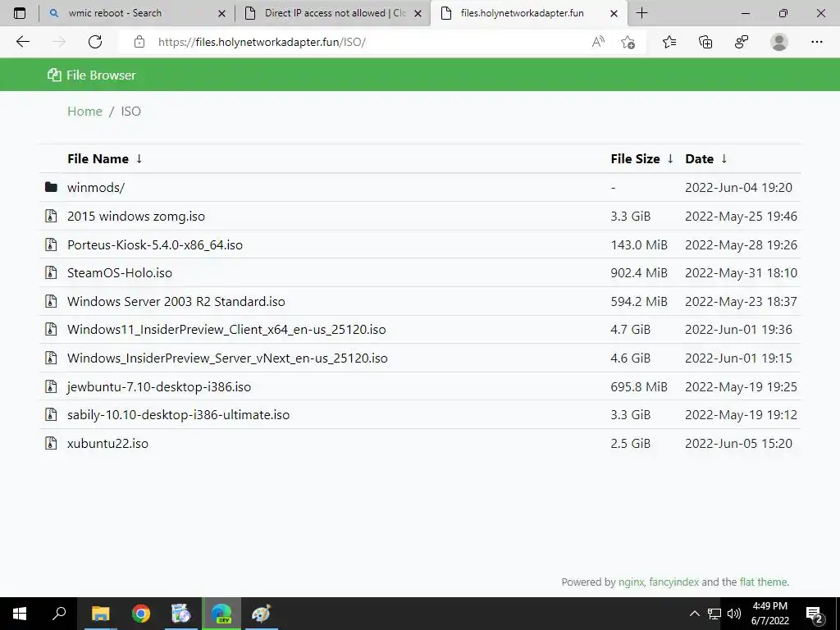Close the wmic reboot Search tab
The width and height of the screenshot is (840, 630).
[221, 13]
